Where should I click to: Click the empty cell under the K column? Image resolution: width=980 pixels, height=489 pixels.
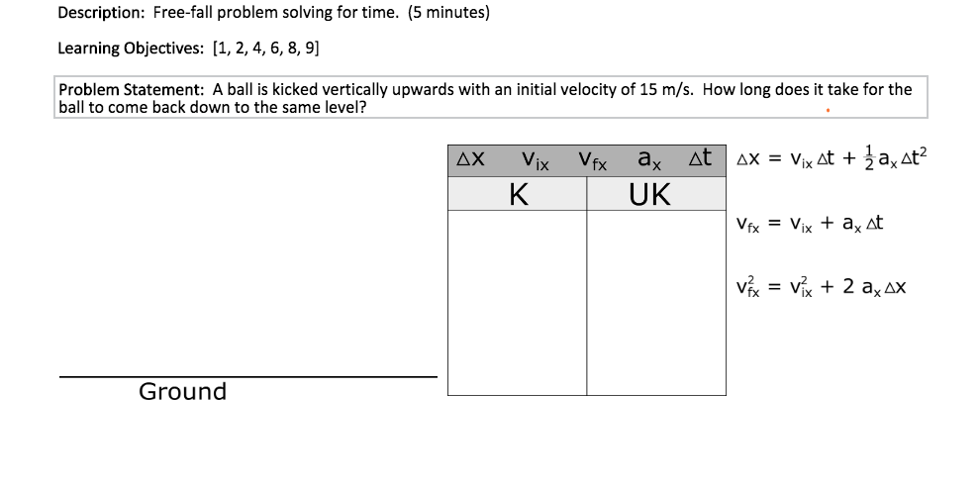tap(517, 302)
